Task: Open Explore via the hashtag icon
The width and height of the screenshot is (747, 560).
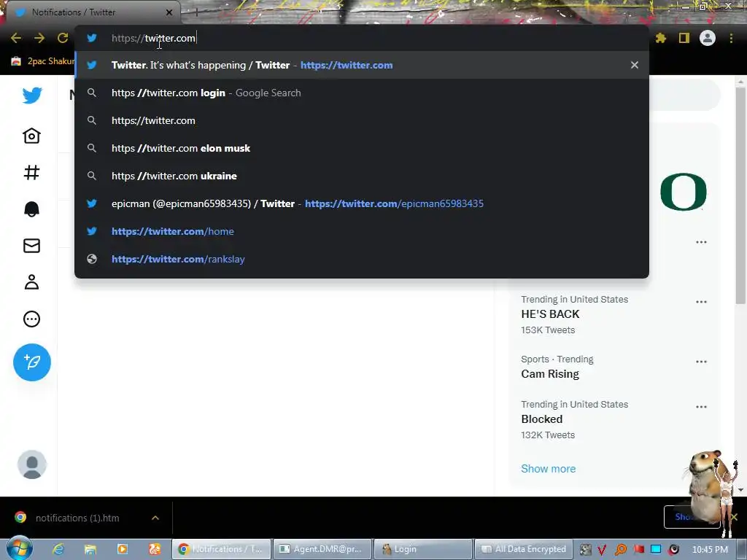Action: click(x=31, y=172)
